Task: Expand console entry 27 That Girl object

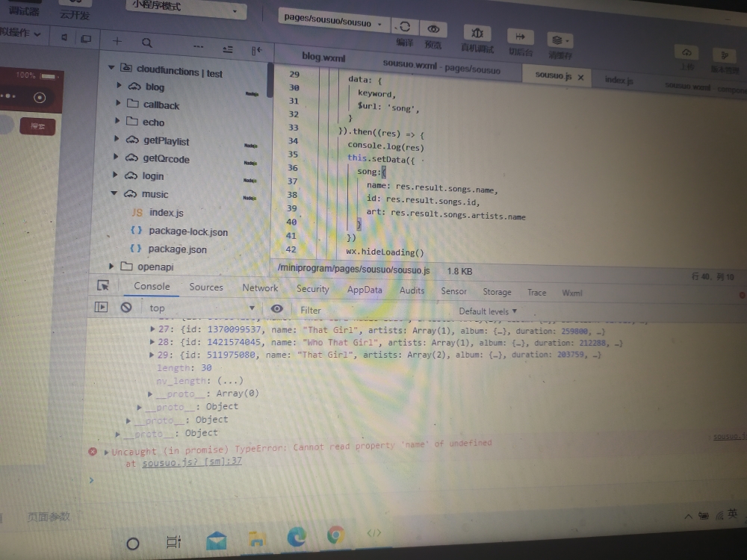Action: tap(152, 329)
